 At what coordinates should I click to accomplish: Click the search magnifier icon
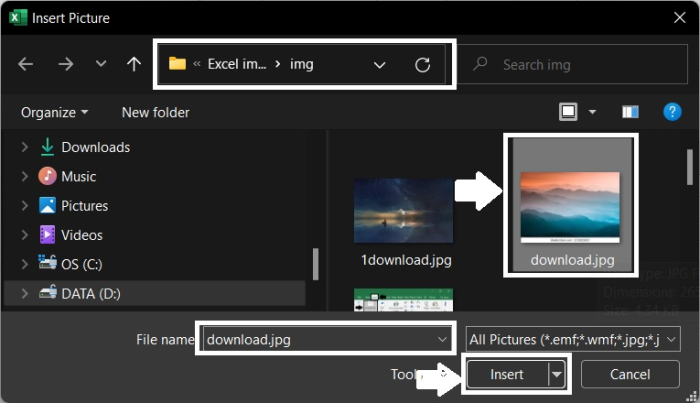480,64
